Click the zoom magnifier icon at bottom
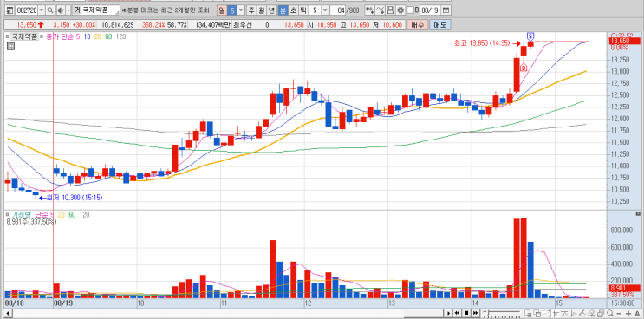The width and height of the screenshot is (644, 319). 610,313
